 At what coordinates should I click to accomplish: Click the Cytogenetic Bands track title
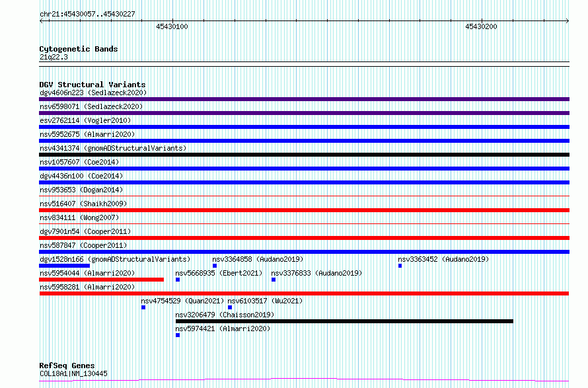point(79,49)
